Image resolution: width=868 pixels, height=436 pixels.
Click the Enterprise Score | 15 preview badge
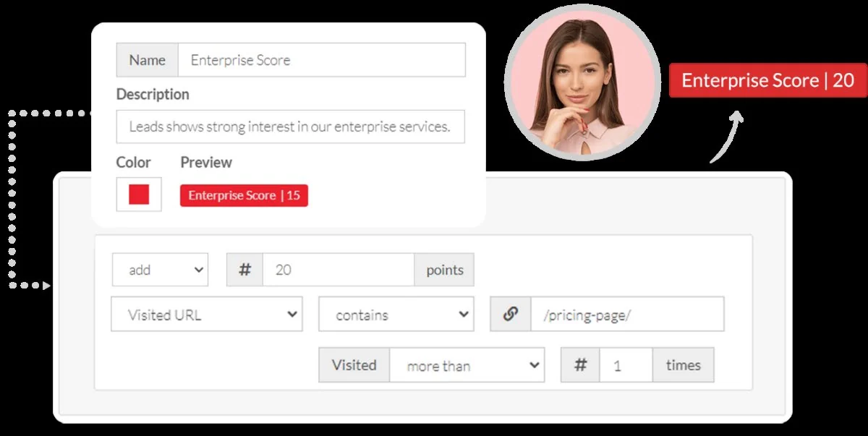pyautogui.click(x=244, y=195)
